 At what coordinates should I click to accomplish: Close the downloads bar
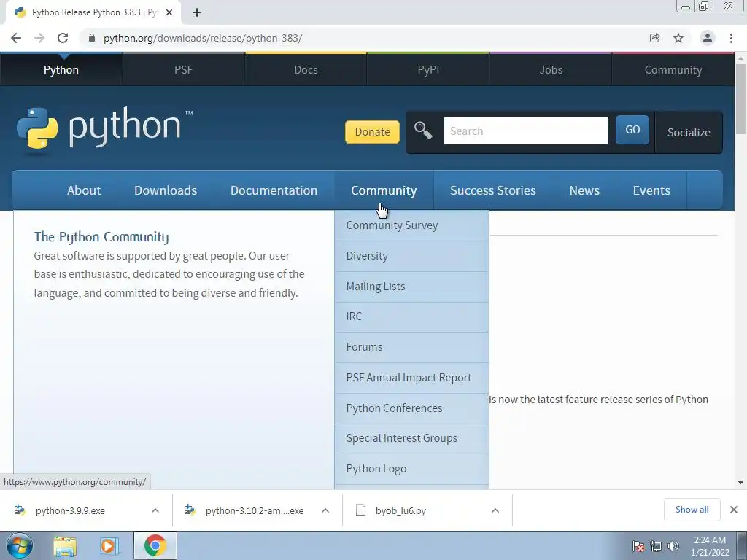tap(734, 510)
